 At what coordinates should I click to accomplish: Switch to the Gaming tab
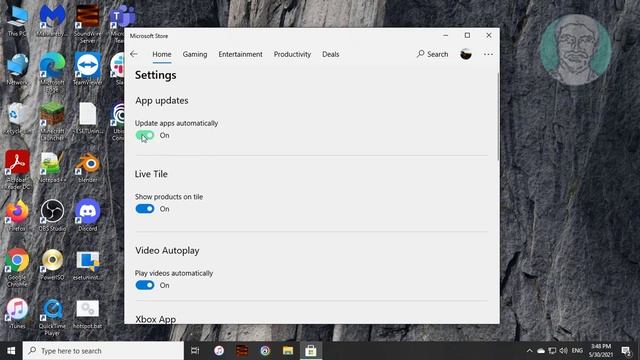pyautogui.click(x=195, y=54)
